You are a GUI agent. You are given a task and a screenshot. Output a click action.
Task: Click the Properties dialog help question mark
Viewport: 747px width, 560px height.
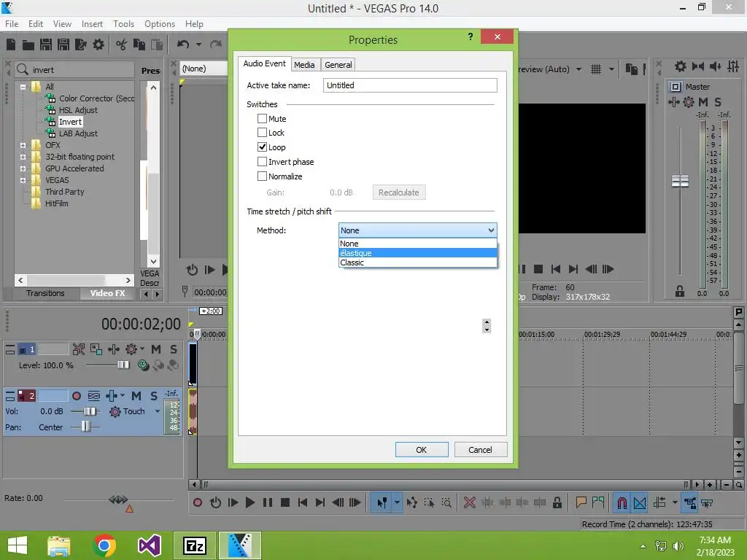(x=471, y=36)
